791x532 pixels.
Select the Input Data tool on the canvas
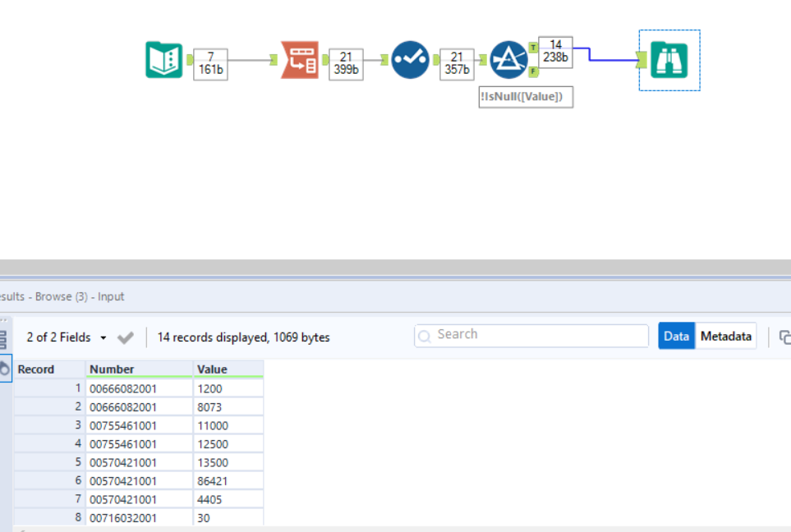163,60
